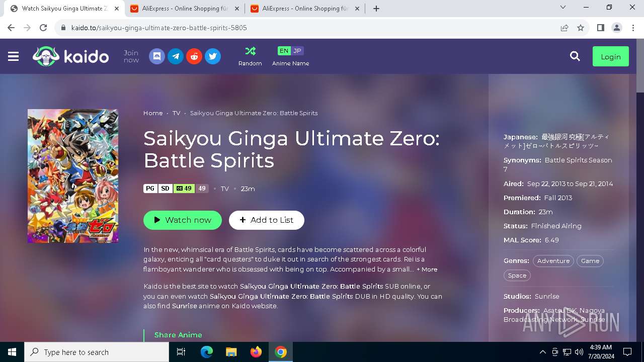Launch Microsoft Edge from taskbar
The height and width of the screenshot is (362, 644).
click(x=207, y=352)
